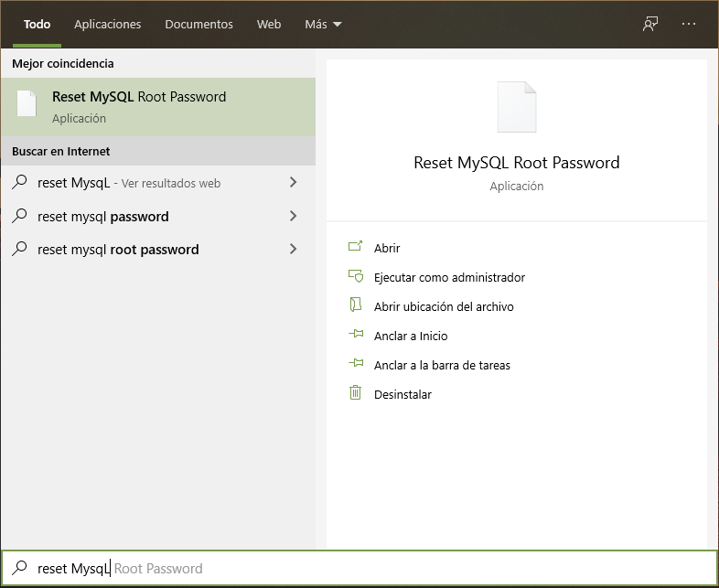The image size is (719, 588).
Task: Switch to the Documentos tab
Action: [x=199, y=25]
